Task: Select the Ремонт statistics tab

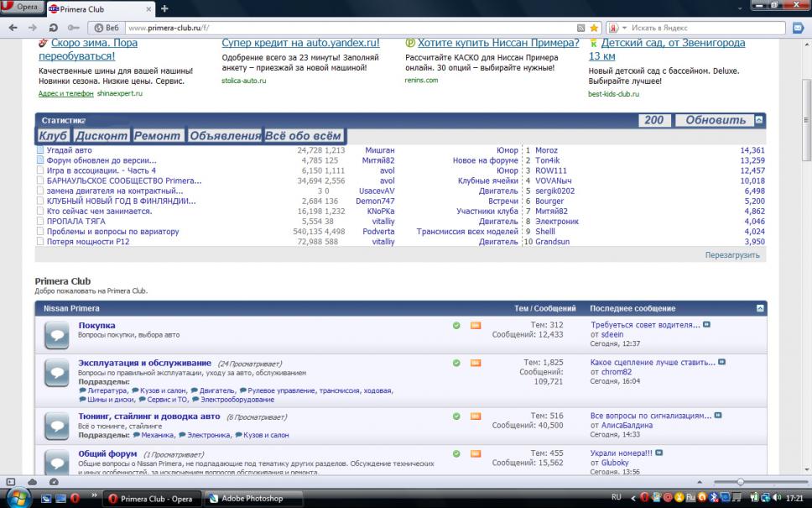Action: pyautogui.click(x=158, y=136)
